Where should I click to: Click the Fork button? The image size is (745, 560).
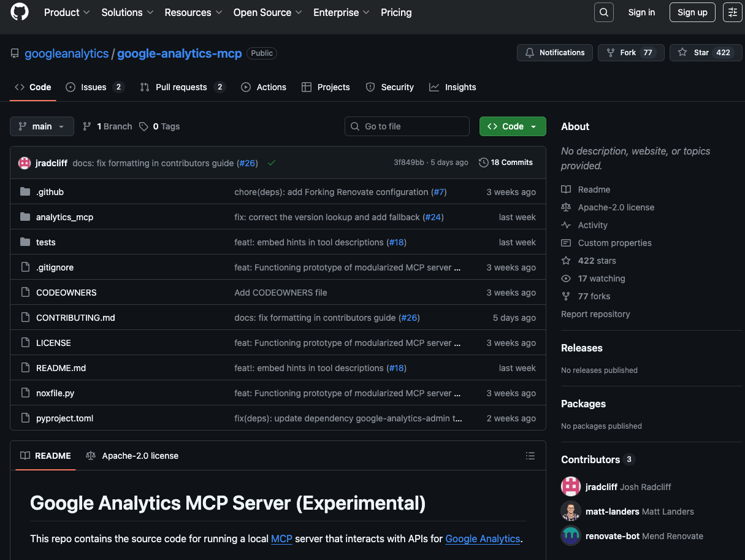pyautogui.click(x=631, y=53)
